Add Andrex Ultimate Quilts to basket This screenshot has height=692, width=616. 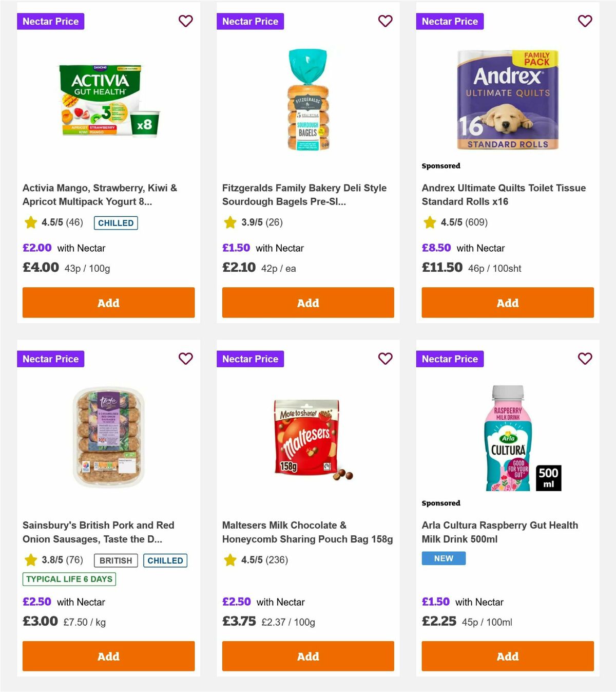tap(507, 303)
